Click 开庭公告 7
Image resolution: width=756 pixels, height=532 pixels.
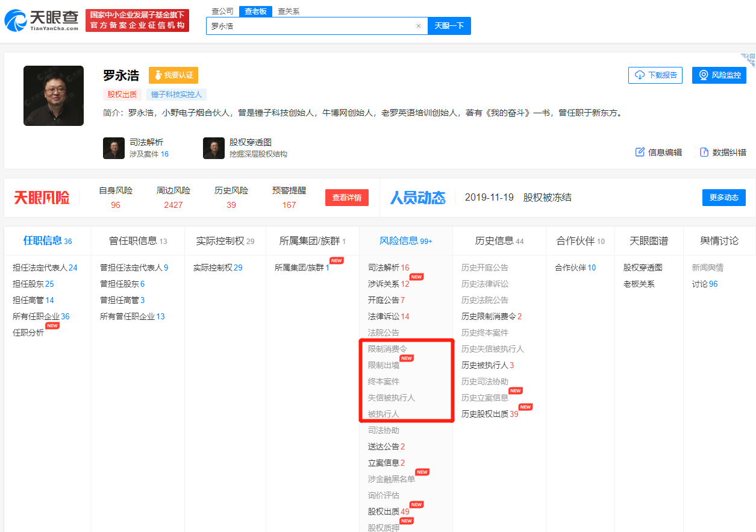[386, 300]
